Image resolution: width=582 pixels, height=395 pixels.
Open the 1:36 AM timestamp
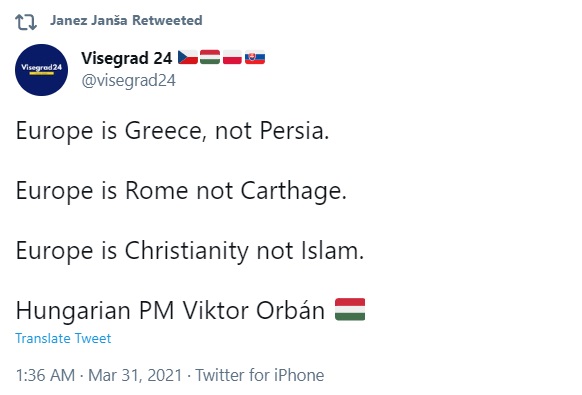[x=45, y=375]
